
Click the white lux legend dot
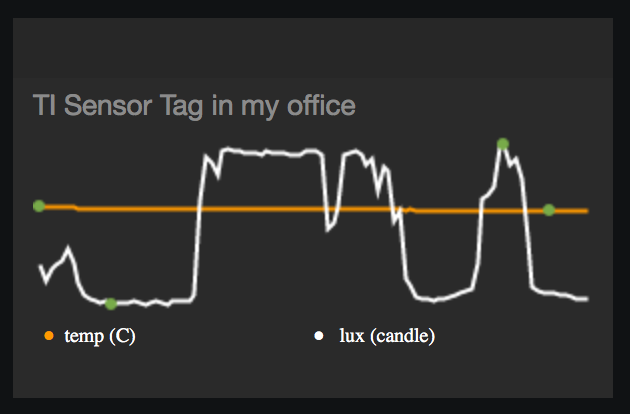tap(319, 336)
